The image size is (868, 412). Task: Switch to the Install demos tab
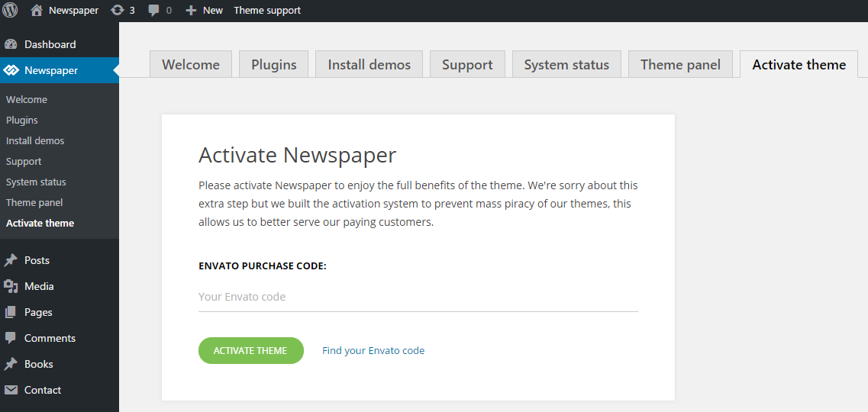coord(369,65)
